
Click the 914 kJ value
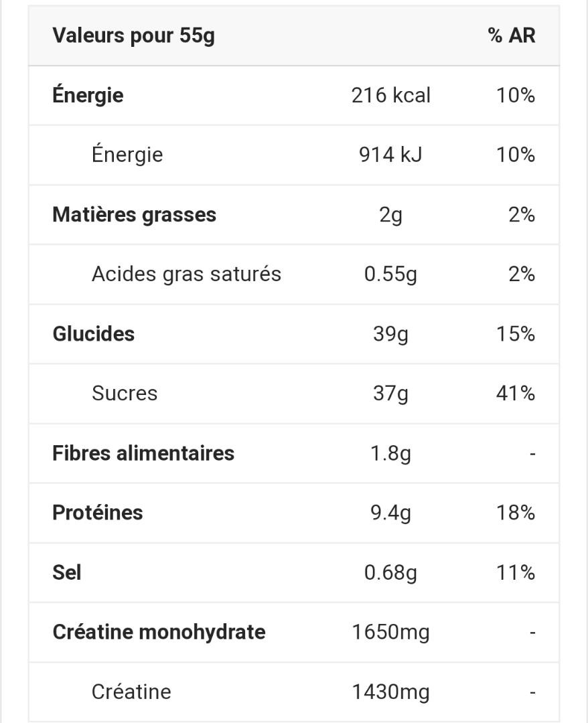tap(390, 155)
